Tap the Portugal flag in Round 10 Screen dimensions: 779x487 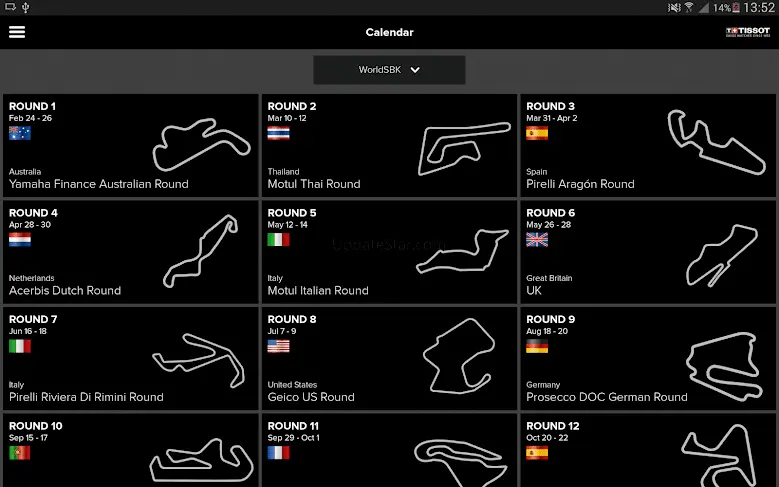pos(20,453)
